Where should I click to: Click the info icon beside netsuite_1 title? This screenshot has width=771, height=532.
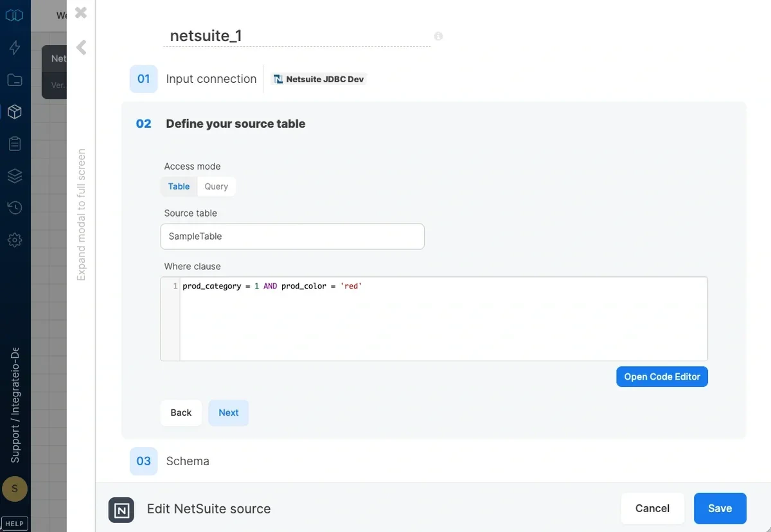(438, 36)
